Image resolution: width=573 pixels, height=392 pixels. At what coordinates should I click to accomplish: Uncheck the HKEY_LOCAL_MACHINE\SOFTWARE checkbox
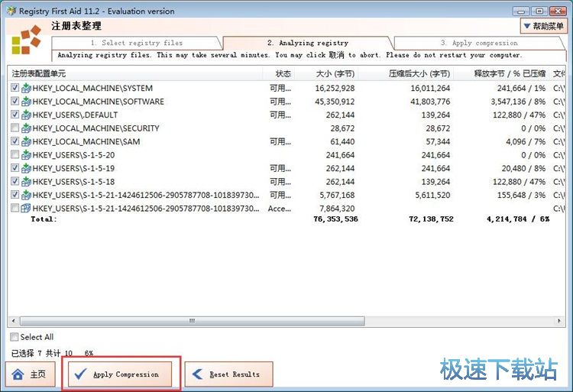(15, 101)
